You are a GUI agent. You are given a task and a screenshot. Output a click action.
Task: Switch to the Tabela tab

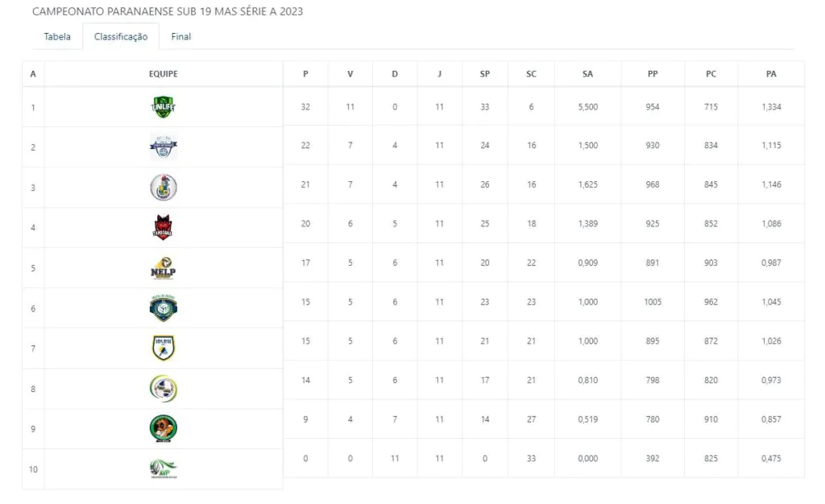pyautogui.click(x=57, y=36)
